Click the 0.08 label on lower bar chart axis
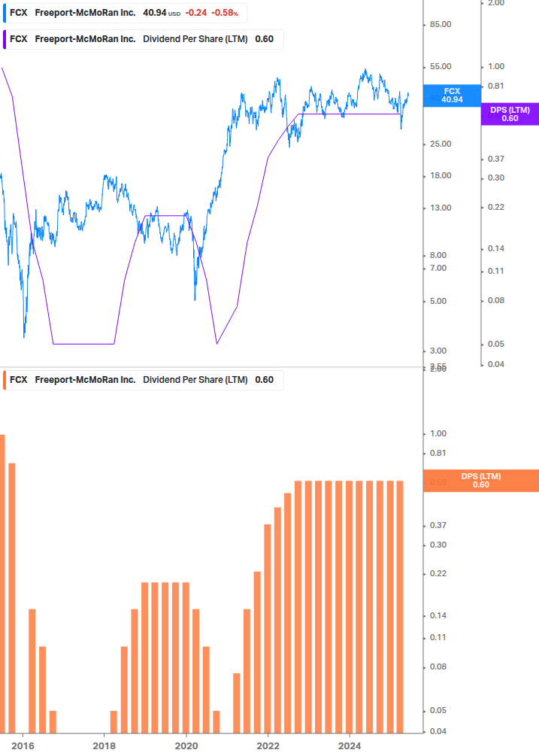The width and height of the screenshot is (539, 756). coord(438,666)
